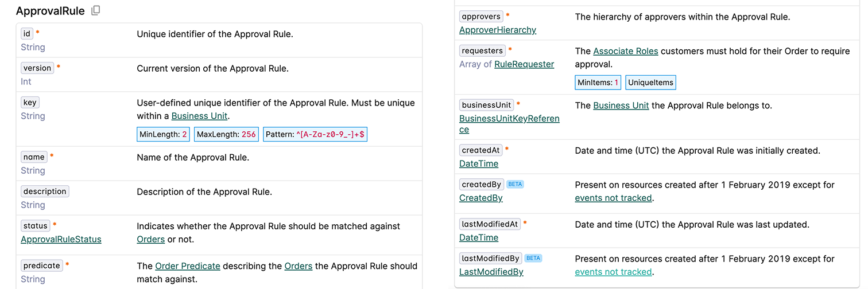Copy the ApprovalRule heading link icon
This screenshot has width=868, height=289.
point(96,10)
